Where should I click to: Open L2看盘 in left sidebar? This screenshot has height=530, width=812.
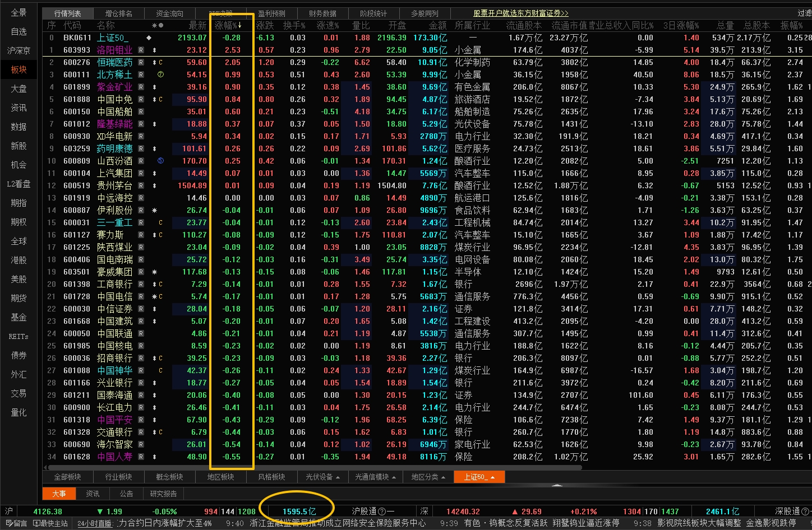point(19,184)
